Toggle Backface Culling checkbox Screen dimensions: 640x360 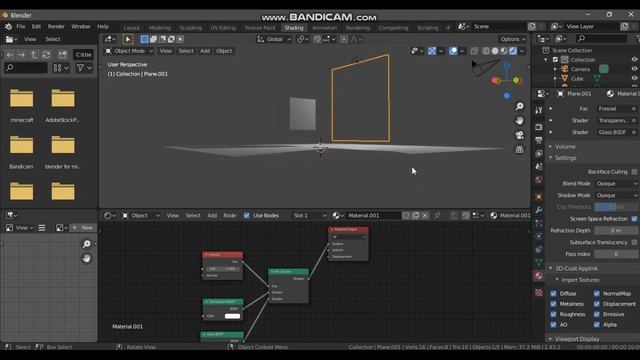[x=634, y=172]
